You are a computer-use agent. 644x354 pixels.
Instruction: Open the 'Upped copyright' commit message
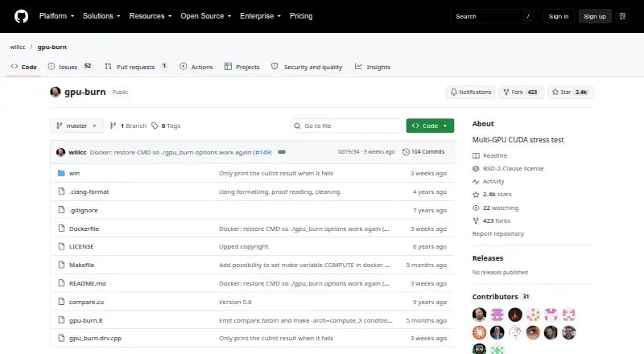click(244, 246)
